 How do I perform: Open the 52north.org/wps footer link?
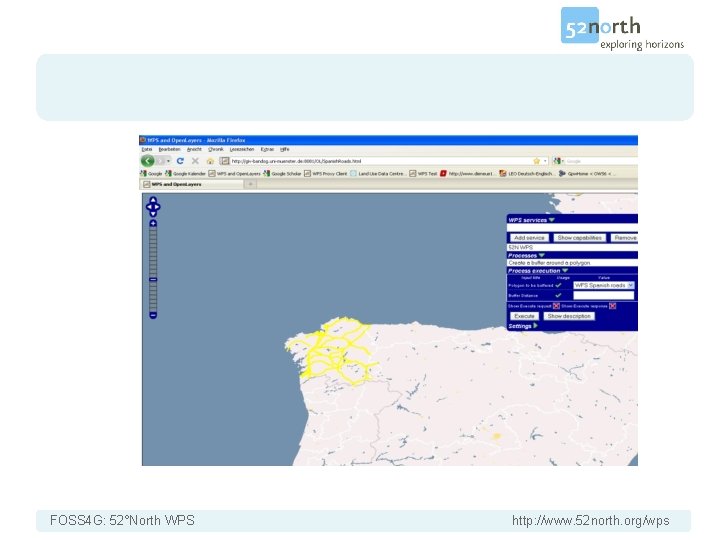(x=591, y=521)
